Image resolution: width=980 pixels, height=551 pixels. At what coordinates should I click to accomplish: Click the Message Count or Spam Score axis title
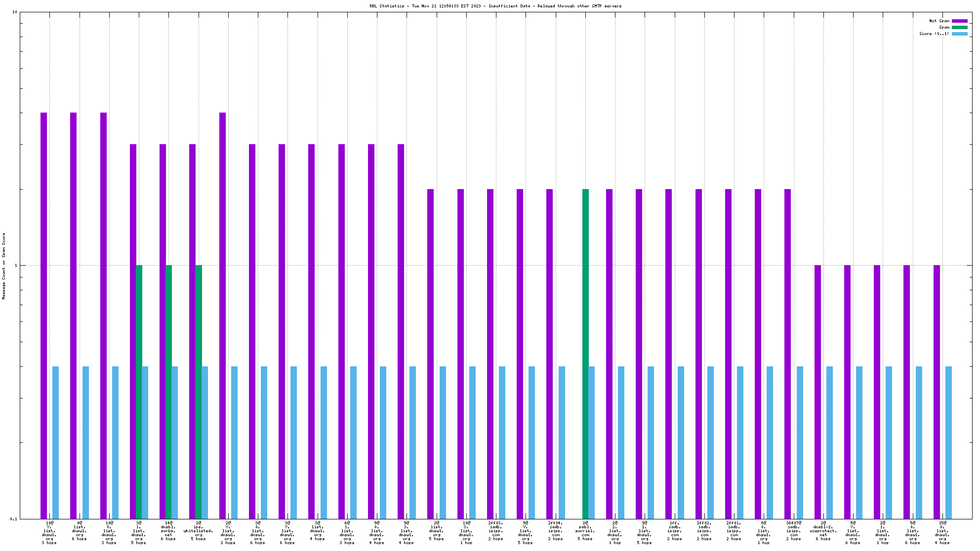click(x=4, y=266)
